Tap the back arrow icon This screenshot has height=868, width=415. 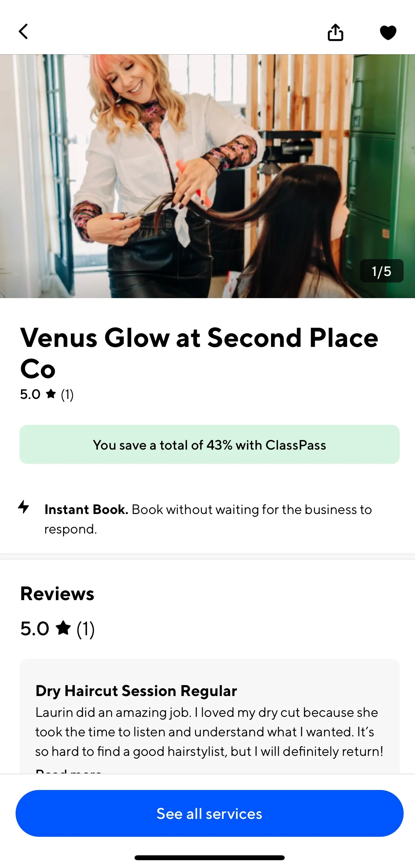pos(23,32)
